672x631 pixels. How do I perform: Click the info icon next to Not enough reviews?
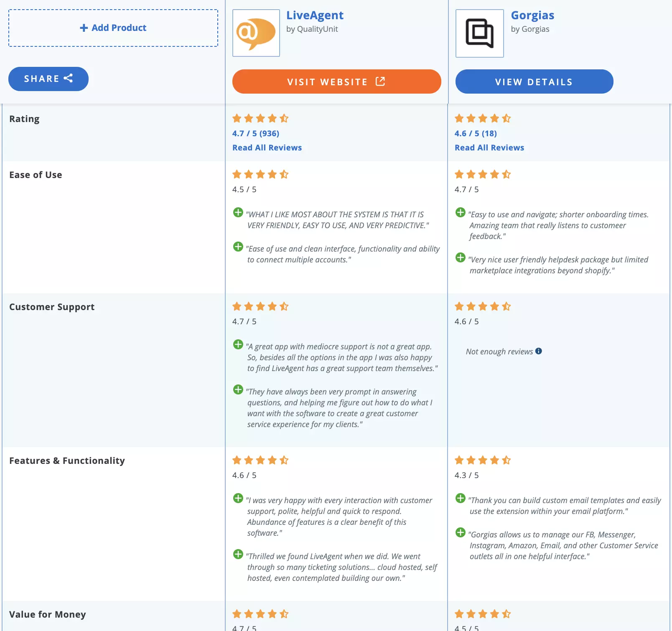point(539,351)
